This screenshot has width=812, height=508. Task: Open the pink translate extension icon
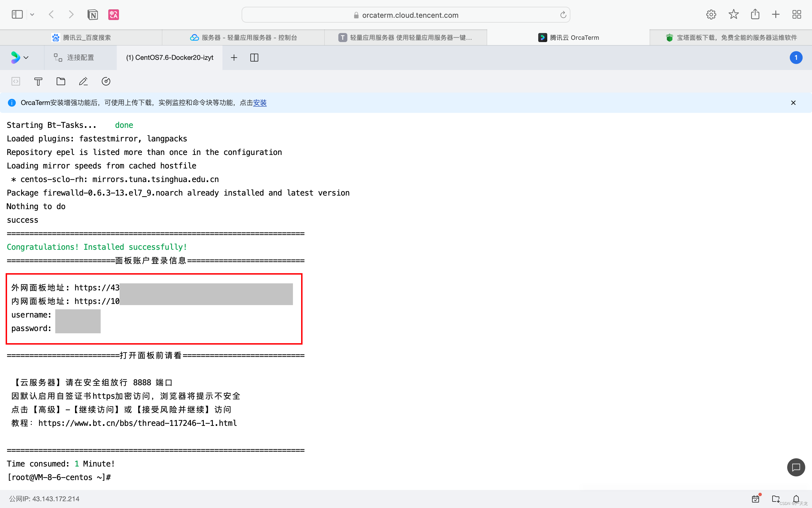pos(113,14)
